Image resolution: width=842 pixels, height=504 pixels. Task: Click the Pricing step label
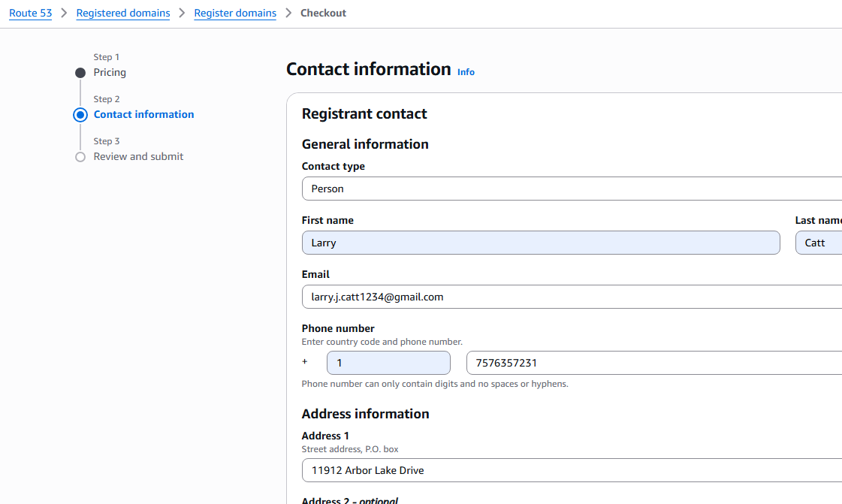pos(110,72)
